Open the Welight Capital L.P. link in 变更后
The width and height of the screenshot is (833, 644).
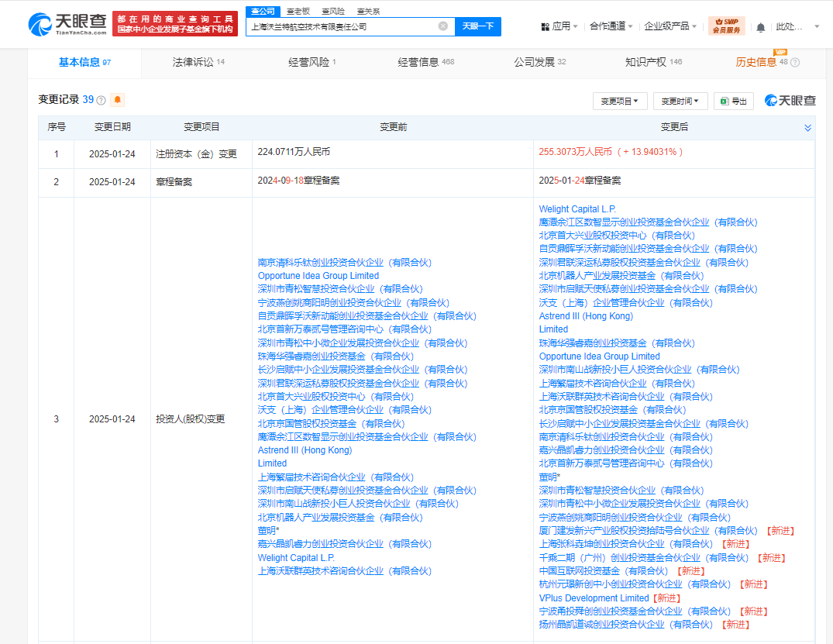577,209
